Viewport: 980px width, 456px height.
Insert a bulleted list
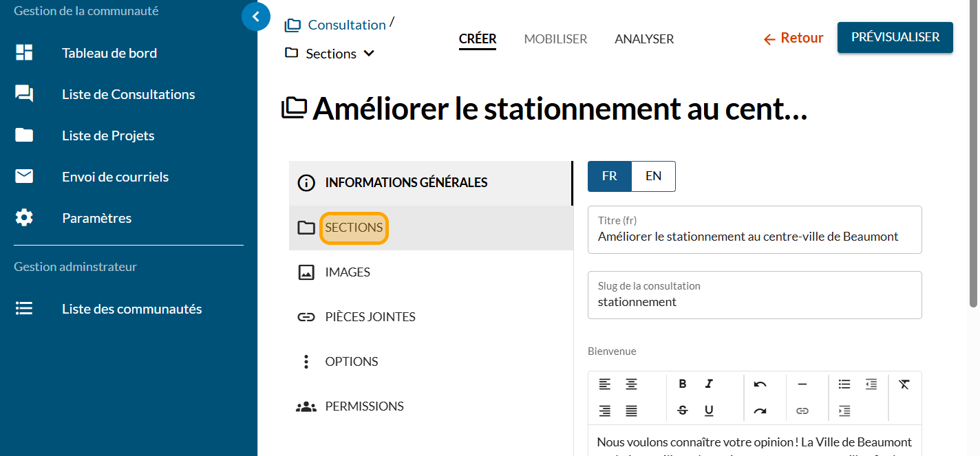pos(844,384)
